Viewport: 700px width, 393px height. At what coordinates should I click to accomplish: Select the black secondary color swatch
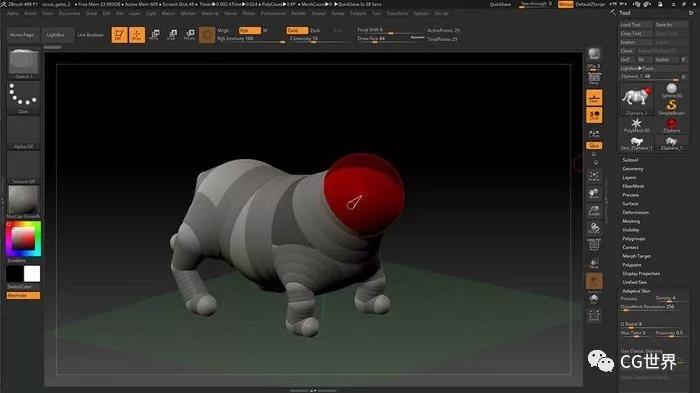click(x=15, y=274)
